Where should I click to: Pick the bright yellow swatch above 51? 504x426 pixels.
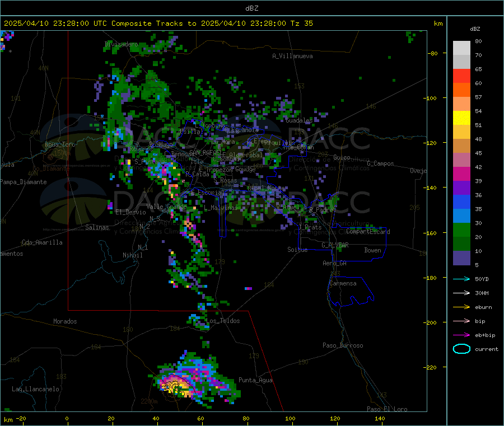coord(461,118)
